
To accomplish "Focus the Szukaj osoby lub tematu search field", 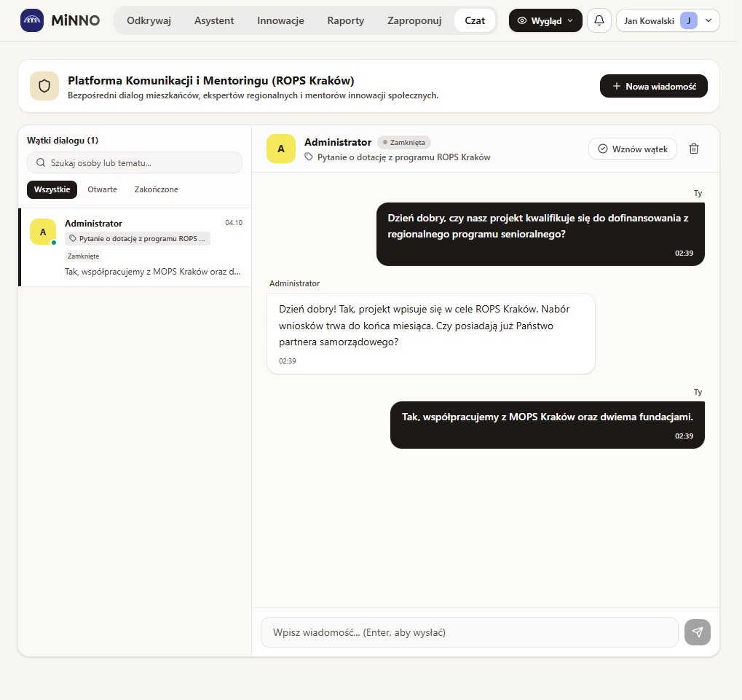I will (135, 163).
